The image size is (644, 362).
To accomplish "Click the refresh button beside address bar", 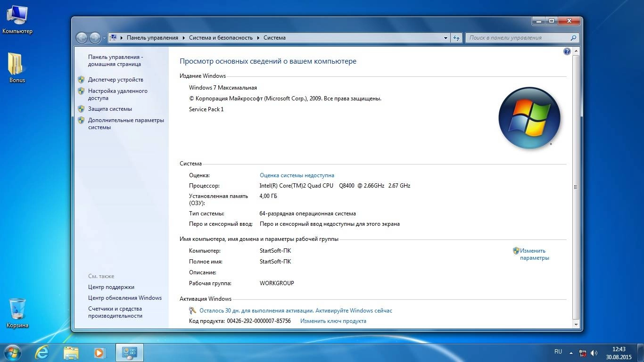I will click(x=456, y=38).
